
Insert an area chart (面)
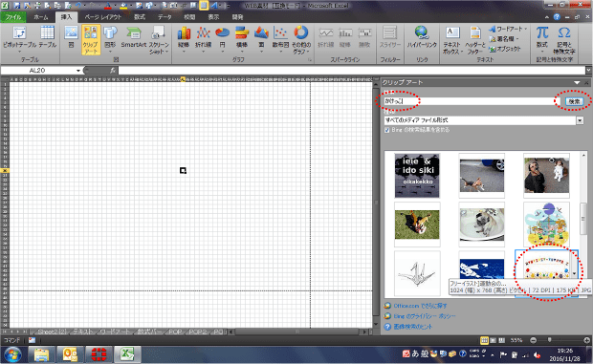[261, 38]
